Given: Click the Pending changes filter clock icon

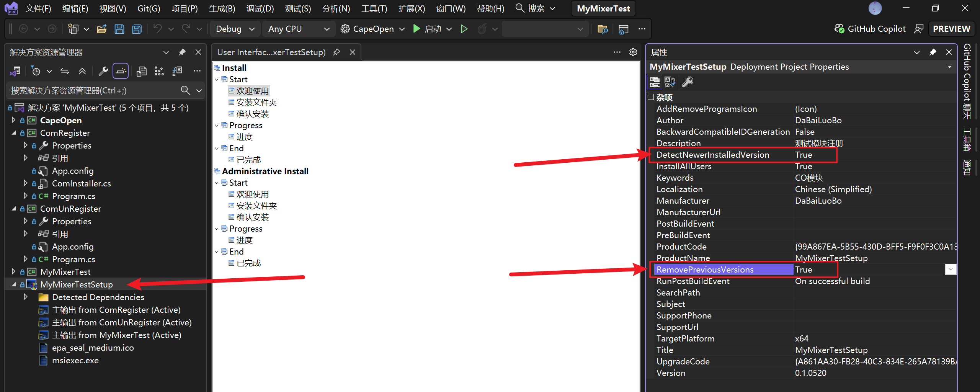Looking at the screenshot, I should pos(36,71).
